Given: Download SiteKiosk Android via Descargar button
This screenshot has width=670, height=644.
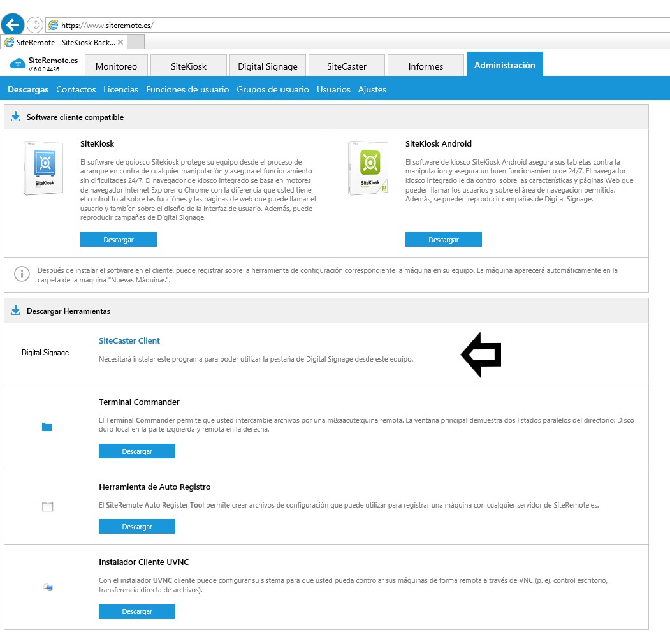Looking at the screenshot, I should coord(443,240).
